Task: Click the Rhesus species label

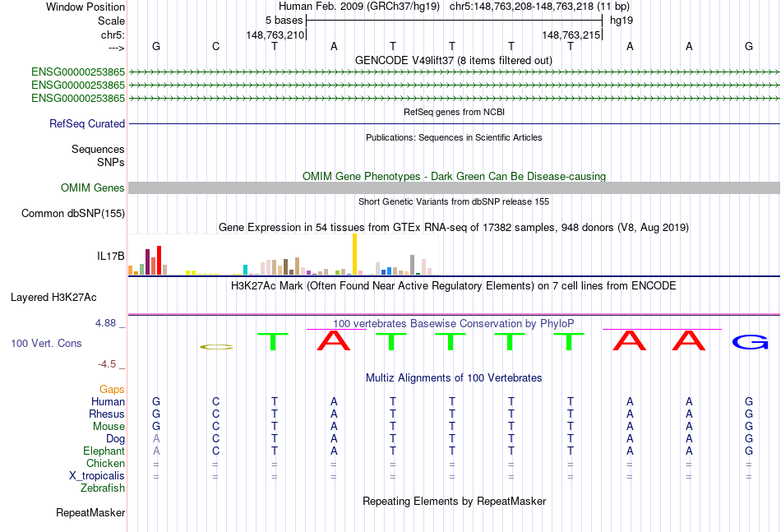Action: pos(107,414)
